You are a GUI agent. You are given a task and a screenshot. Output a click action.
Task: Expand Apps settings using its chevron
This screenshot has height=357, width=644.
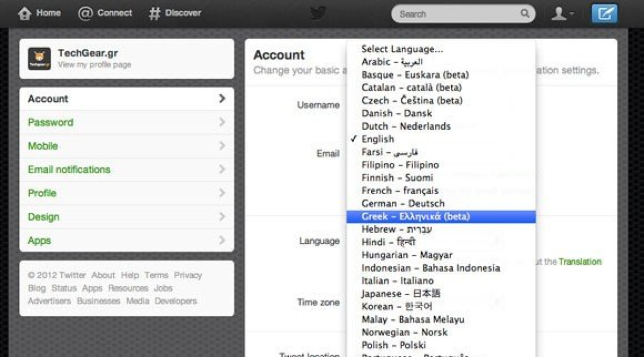point(222,240)
